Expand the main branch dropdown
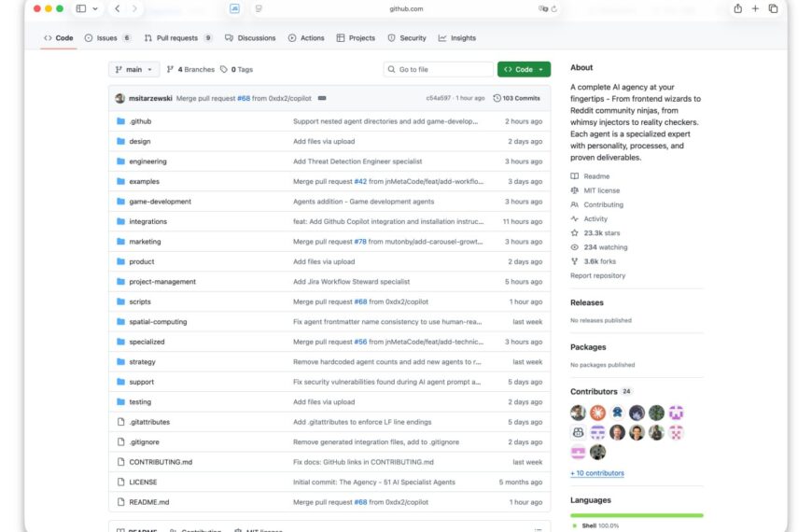Screen dimensions: 812x532 [133, 69]
